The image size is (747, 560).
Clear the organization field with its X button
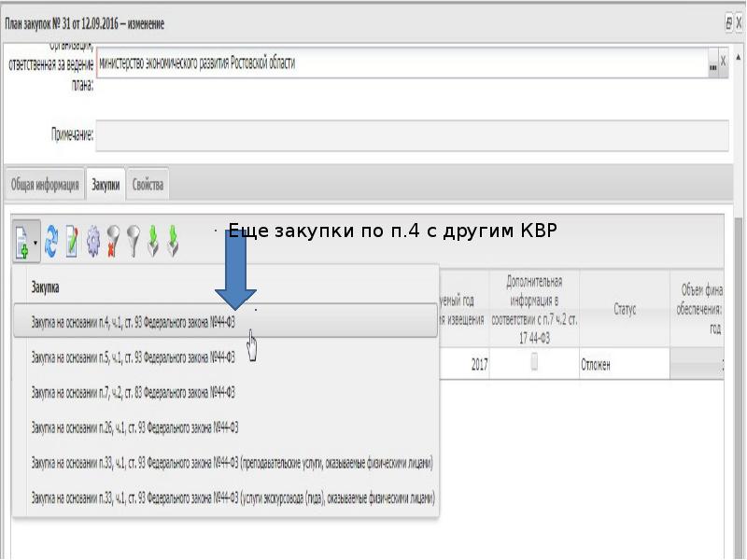723,62
